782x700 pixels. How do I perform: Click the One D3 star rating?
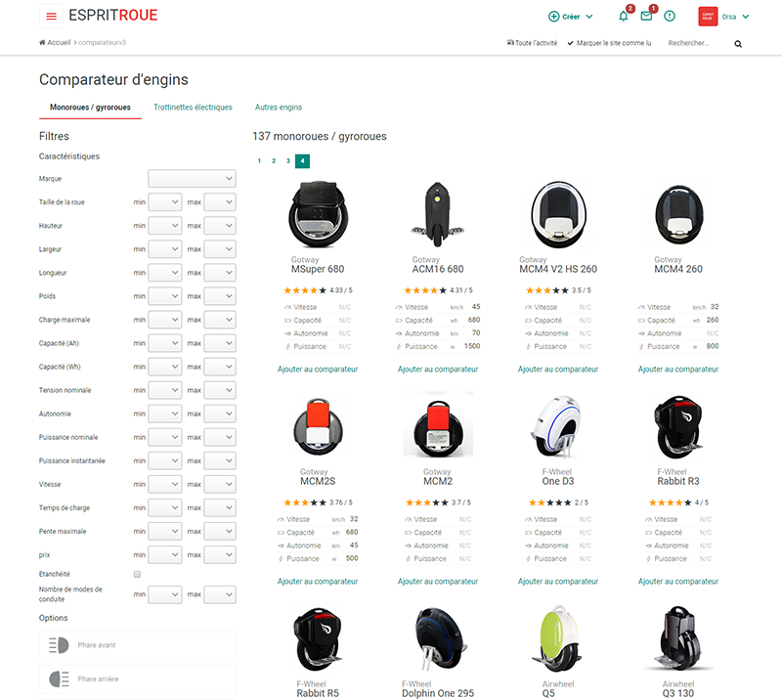[x=550, y=503]
